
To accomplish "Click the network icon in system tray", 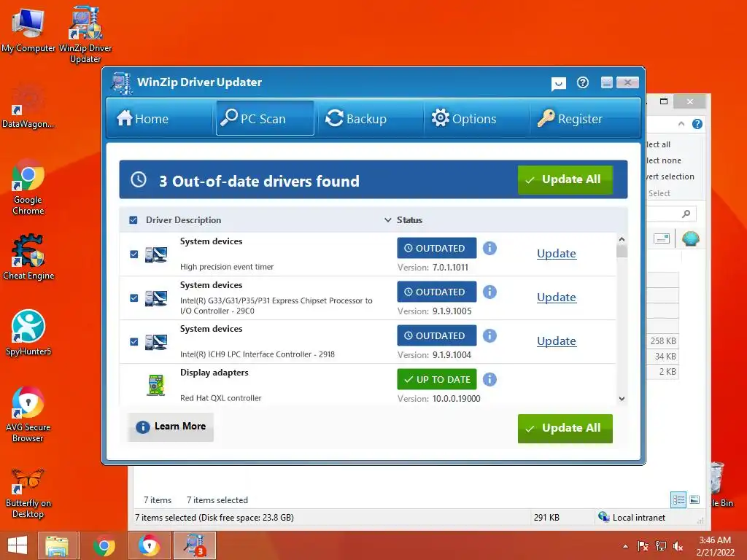I will [x=660, y=546].
